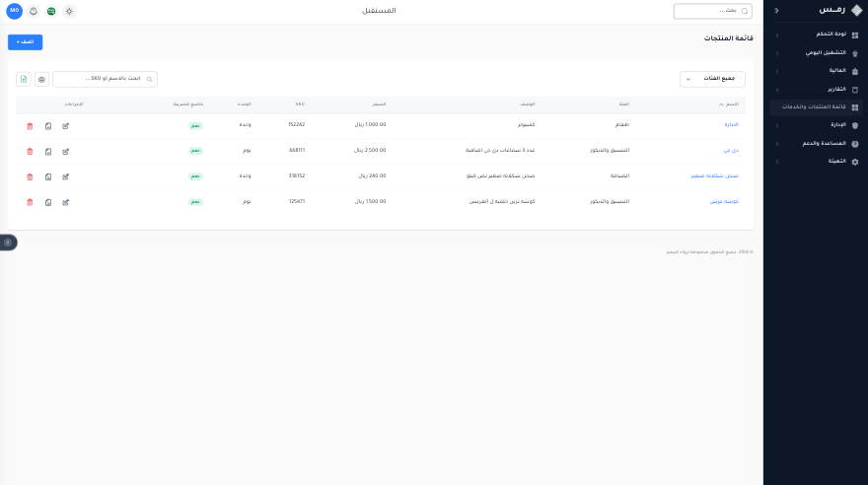Open التهيئة settings in the sidebar
868x485 pixels.
(x=817, y=162)
